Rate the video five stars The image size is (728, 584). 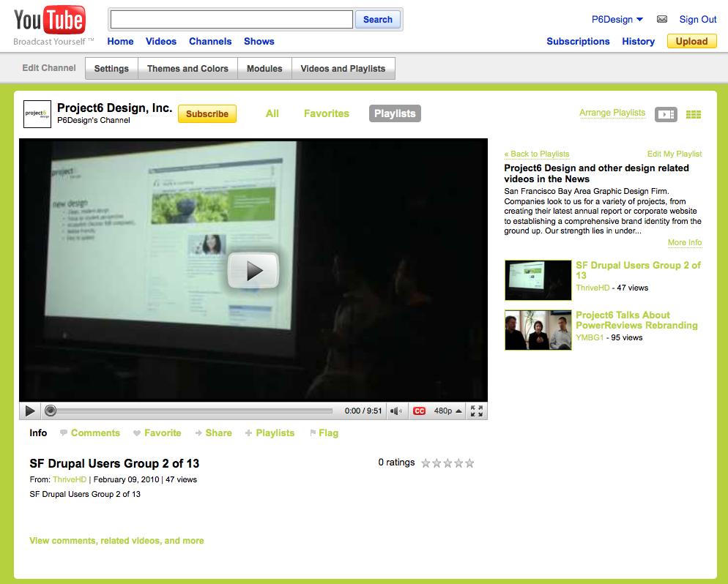point(470,463)
